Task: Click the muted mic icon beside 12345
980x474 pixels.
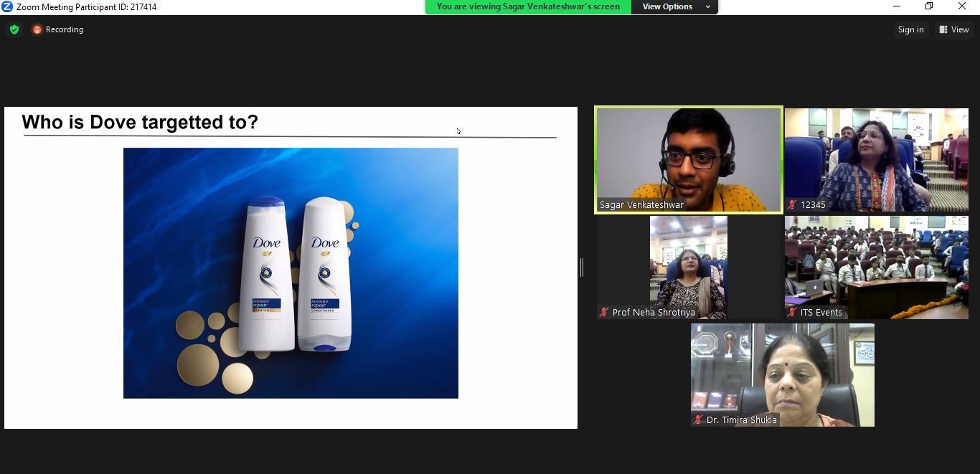Action: [792, 204]
